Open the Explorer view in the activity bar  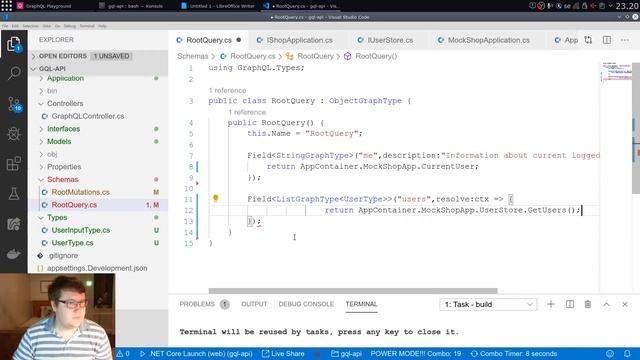coord(13,44)
